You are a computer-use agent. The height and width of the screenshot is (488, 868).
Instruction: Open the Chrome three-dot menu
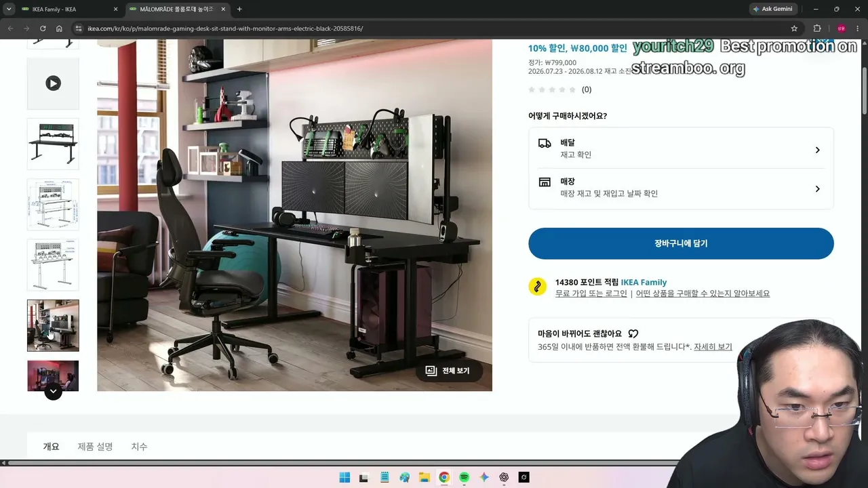pyautogui.click(x=858, y=28)
